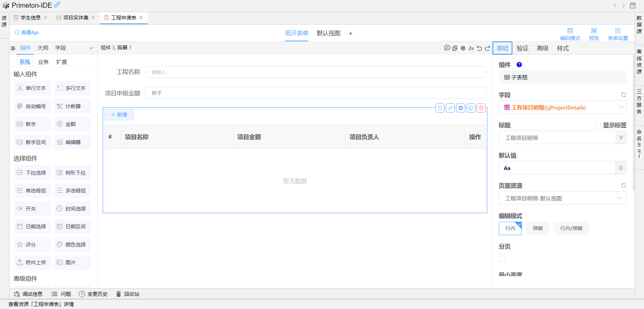Screen dimensions: 644x309
Task: Click the undo arrow icon
Action: (x=479, y=48)
